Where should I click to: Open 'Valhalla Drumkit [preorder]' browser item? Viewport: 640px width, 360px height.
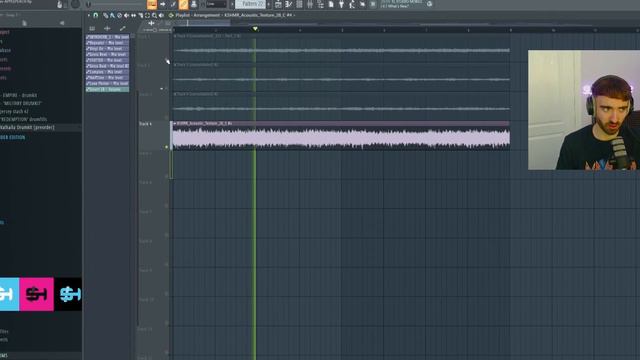(x=27, y=127)
